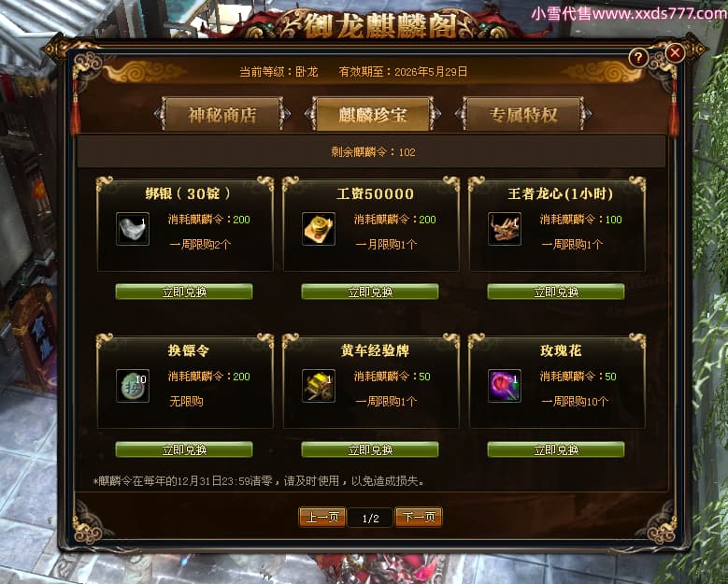Screen dimensions: 728x584
Task: Click the green escort token icon
Action: (x=133, y=386)
